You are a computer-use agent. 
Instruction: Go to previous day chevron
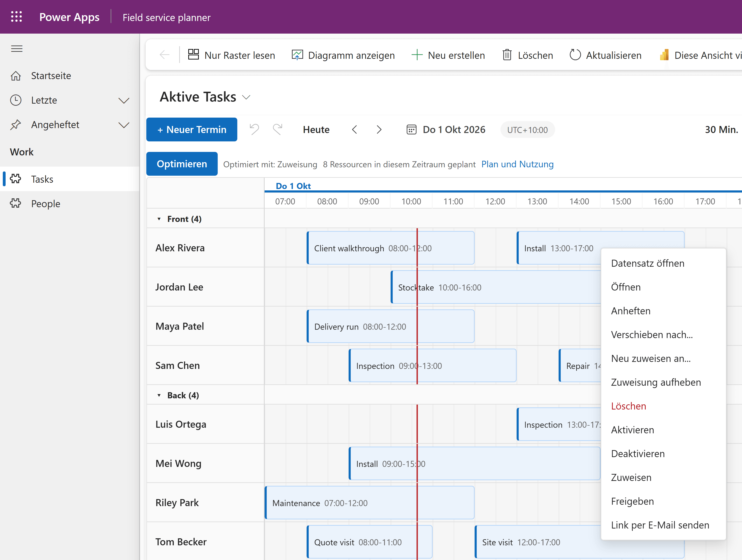(x=355, y=129)
